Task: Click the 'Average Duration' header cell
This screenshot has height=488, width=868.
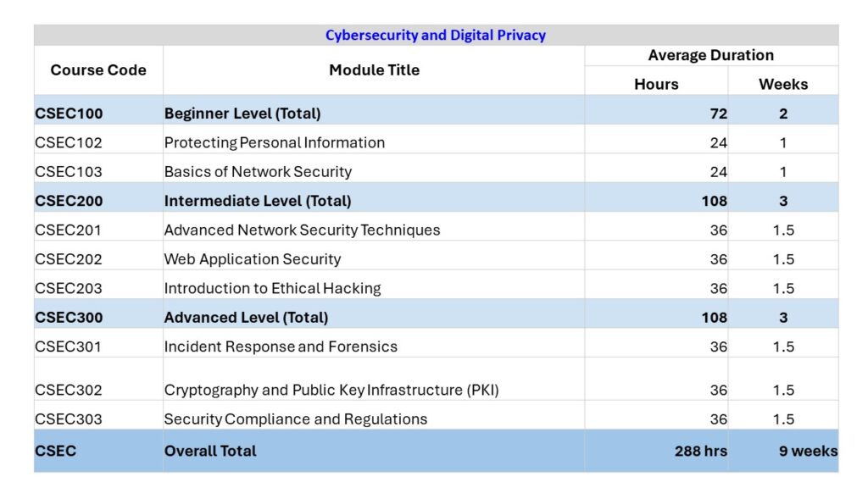Action: 710,56
